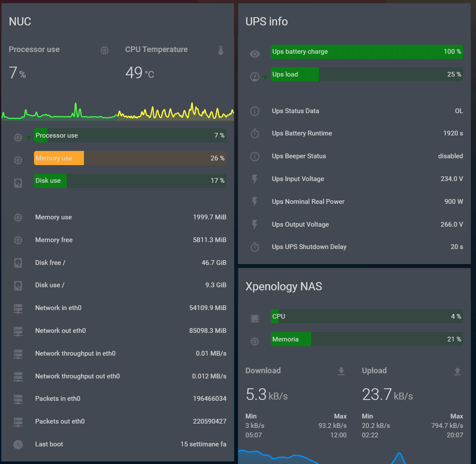Click the download arrow icon in Xpenology NAS

(341, 371)
